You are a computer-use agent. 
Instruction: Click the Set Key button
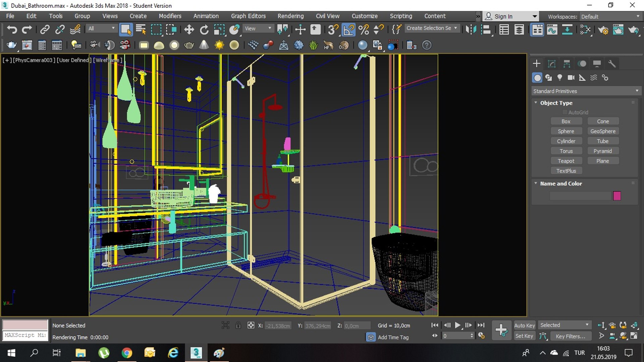(x=524, y=336)
